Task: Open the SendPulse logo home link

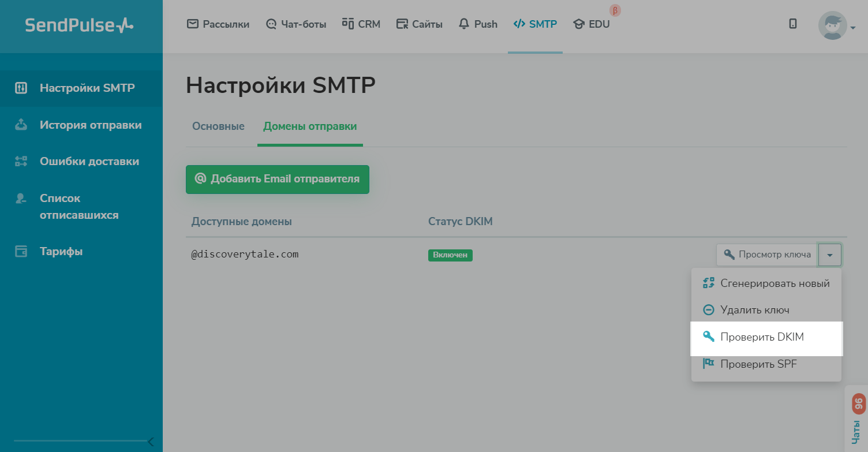Action: coord(80,25)
